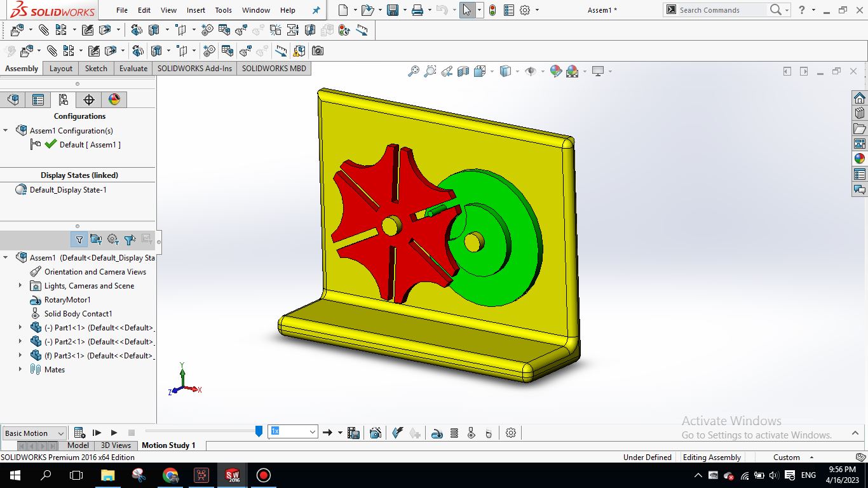Click the Calculate motion study icon
The height and width of the screenshot is (488, 868).
tap(79, 433)
